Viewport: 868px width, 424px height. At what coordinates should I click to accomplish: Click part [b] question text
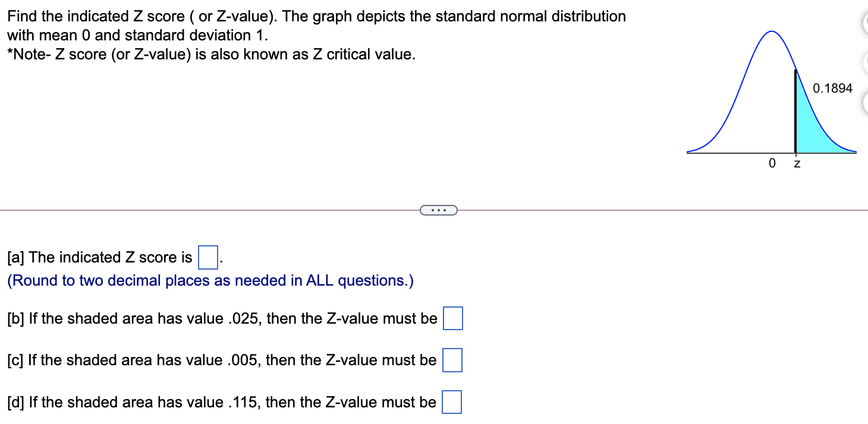point(220,318)
